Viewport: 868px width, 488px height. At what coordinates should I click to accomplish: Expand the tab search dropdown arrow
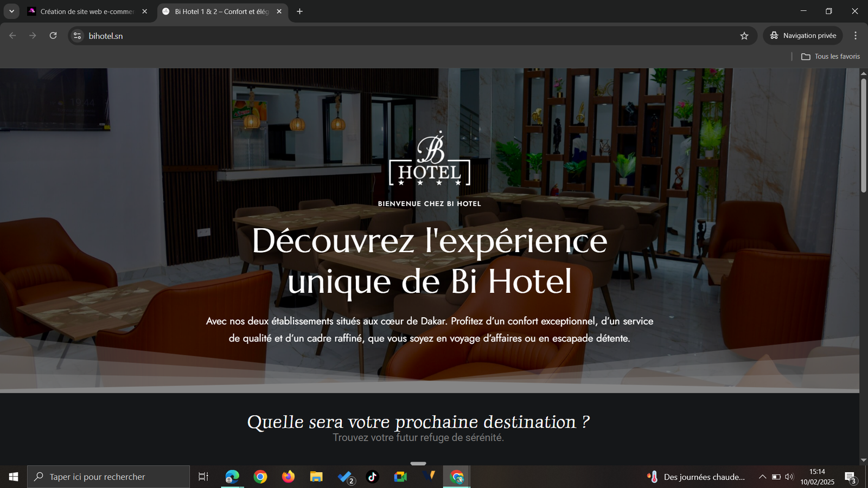pyautogui.click(x=11, y=11)
